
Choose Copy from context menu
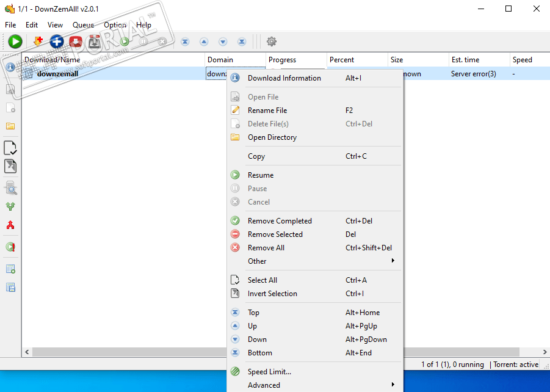point(315,156)
